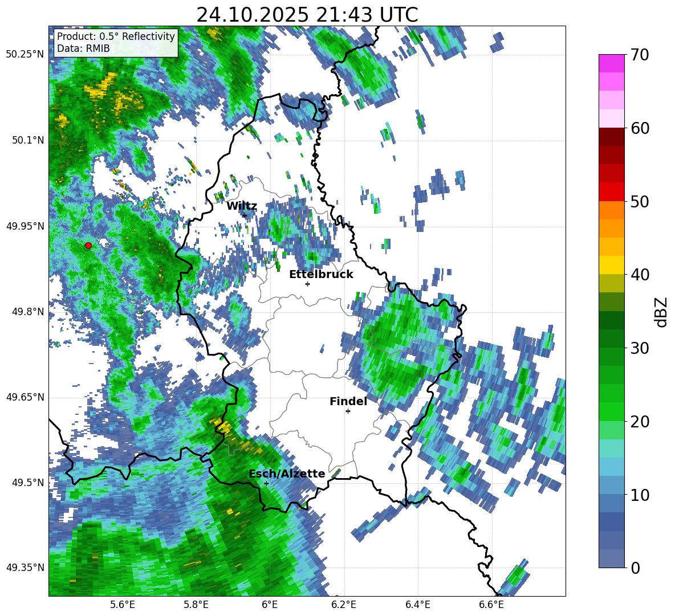
Task: Click the 6.6°E longitude label
Action: tap(491, 605)
